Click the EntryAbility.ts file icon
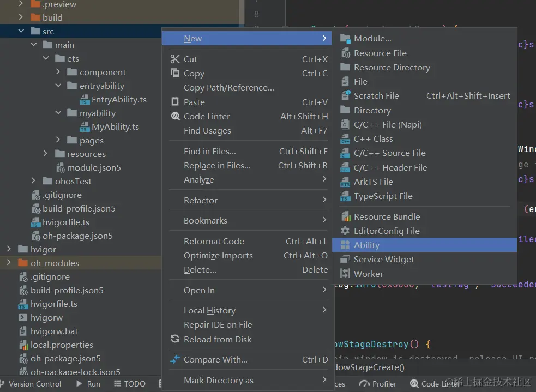Image resolution: width=536 pixels, height=392 pixels. pos(84,99)
